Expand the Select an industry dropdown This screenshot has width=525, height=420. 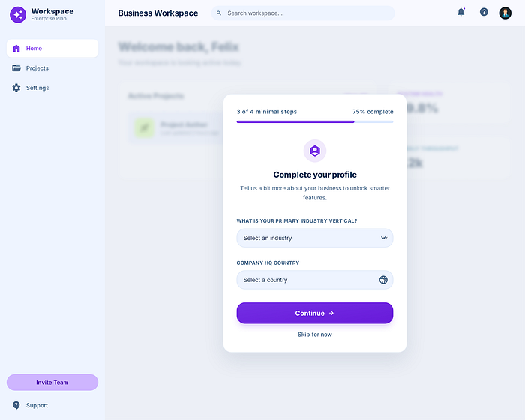point(315,238)
